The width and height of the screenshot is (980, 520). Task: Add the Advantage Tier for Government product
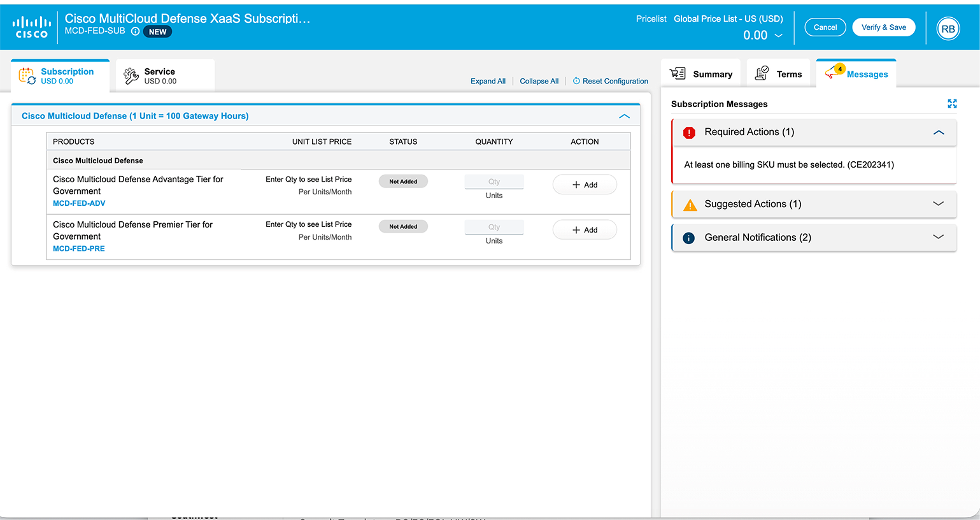585,185
